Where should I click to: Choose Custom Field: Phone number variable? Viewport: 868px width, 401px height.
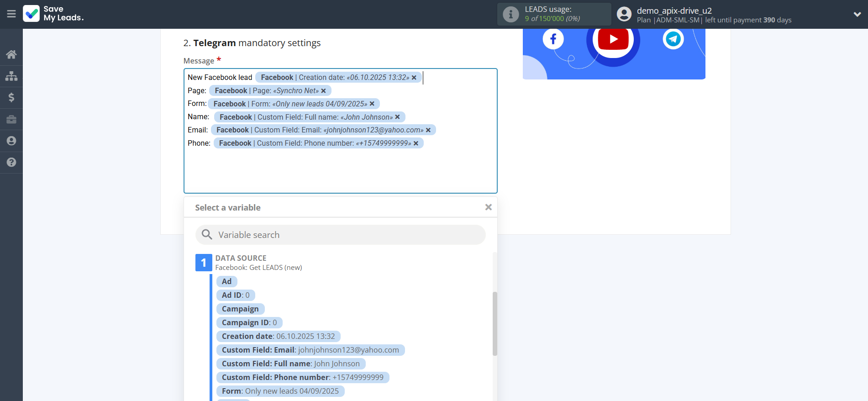302,377
